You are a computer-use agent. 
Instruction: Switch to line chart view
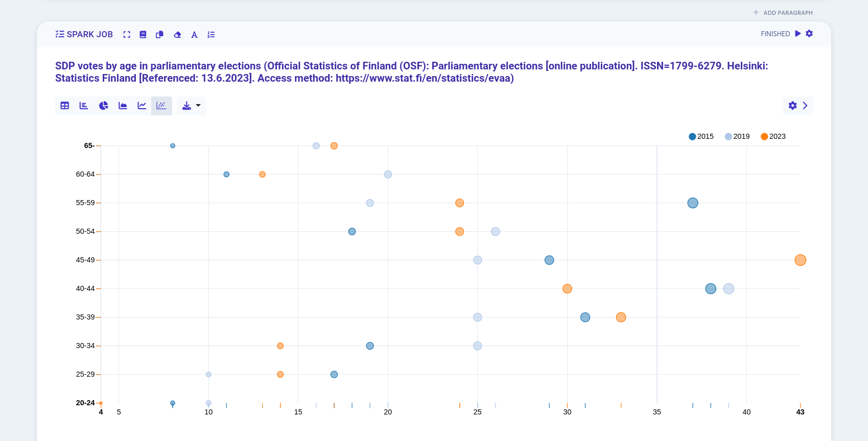pyautogui.click(x=142, y=106)
